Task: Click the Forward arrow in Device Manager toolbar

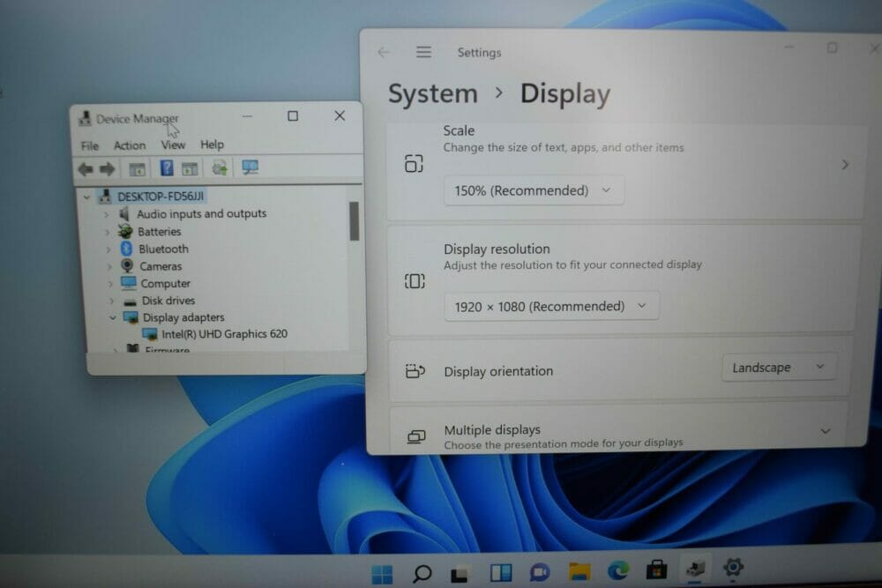Action: click(108, 168)
